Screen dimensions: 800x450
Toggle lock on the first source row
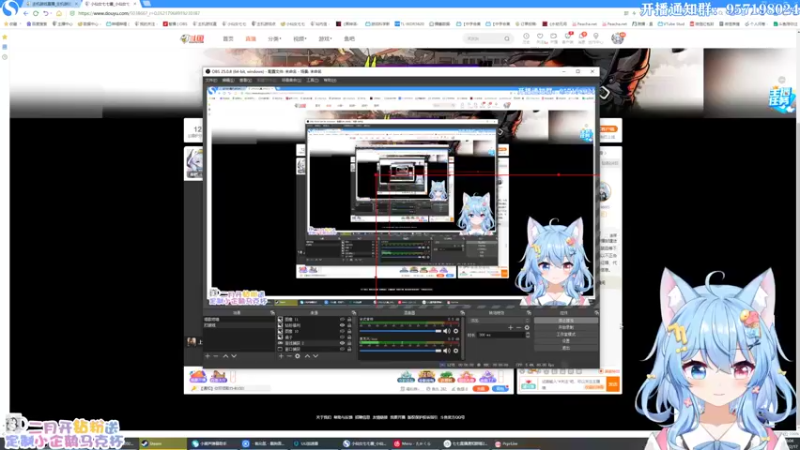click(349, 319)
